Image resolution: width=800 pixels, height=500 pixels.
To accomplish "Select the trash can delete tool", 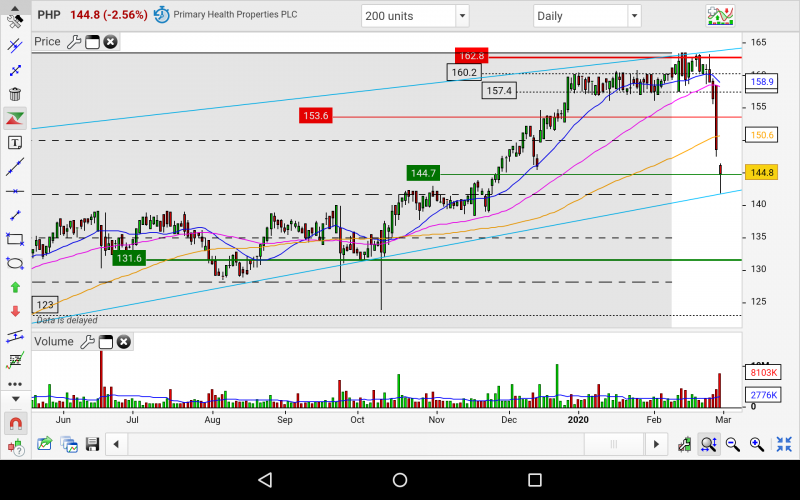I will [15, 95].
